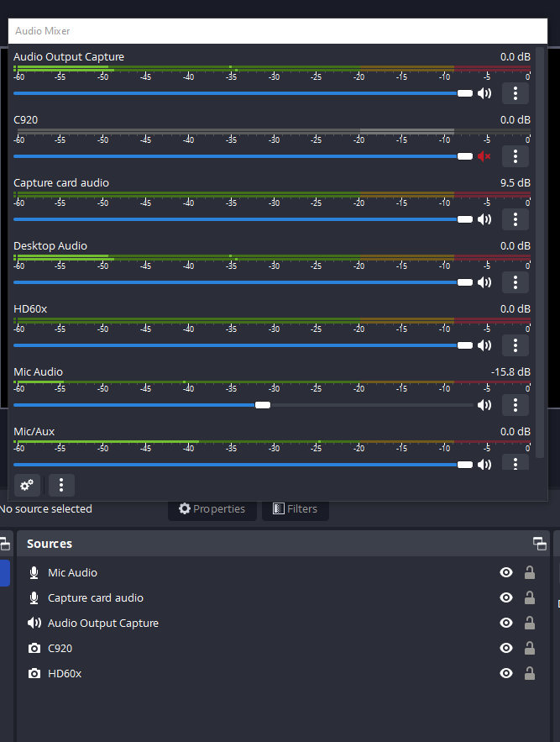This screenshot has height=742, width=560.
Task: Lock the Audio Output Capture source
Action: pos(530,623)
